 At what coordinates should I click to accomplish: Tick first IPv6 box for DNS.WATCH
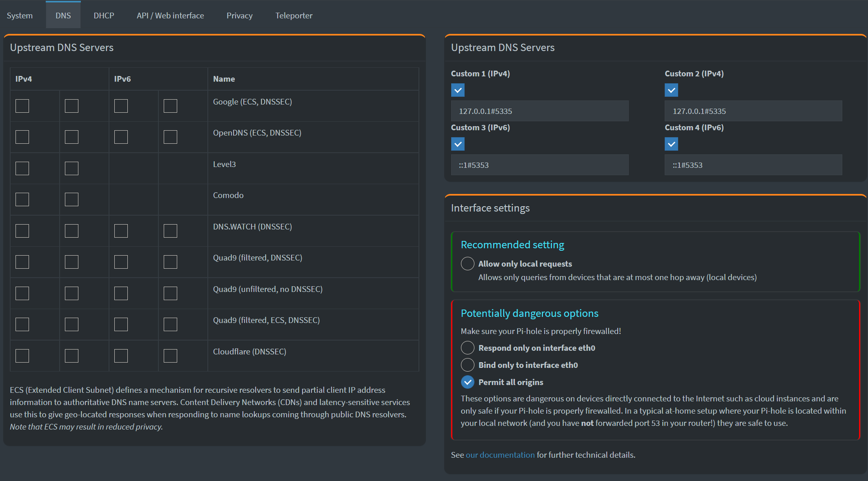(x=121, y=231)
